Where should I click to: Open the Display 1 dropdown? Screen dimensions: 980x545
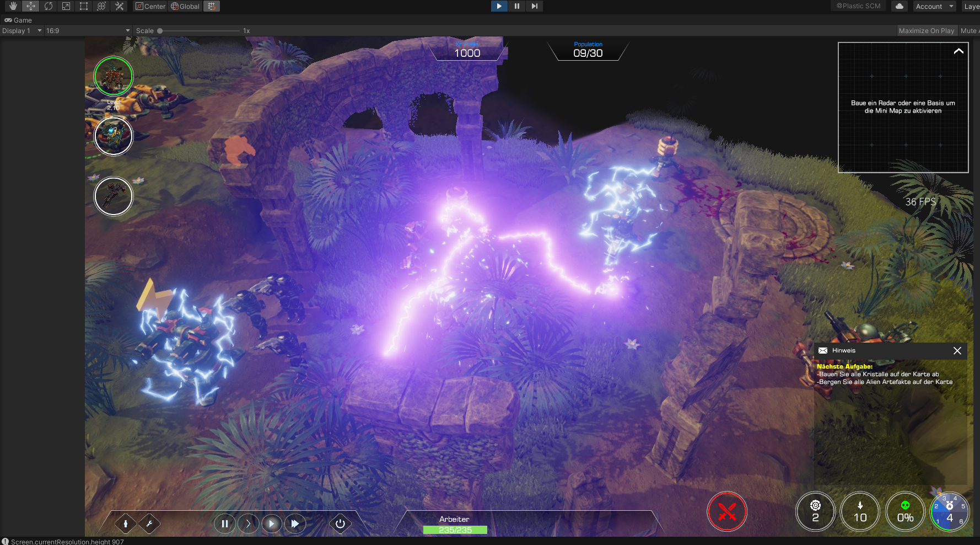(22, 31)
